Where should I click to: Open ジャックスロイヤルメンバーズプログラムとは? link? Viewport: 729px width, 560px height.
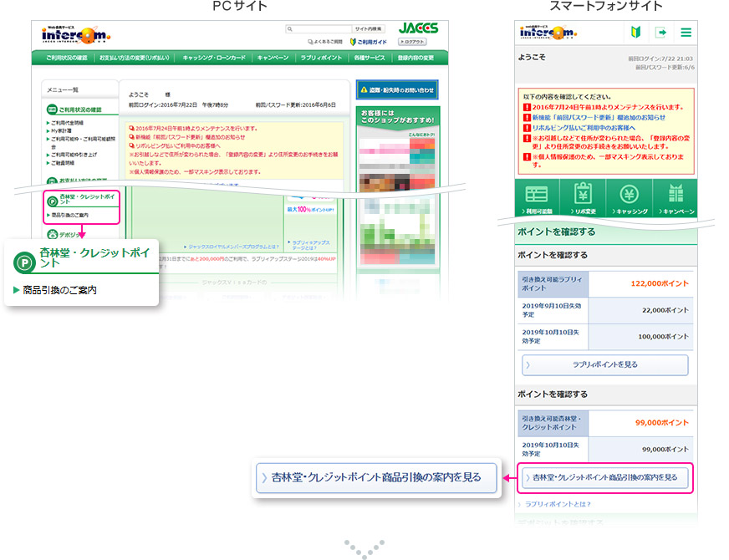coord(234,247)
